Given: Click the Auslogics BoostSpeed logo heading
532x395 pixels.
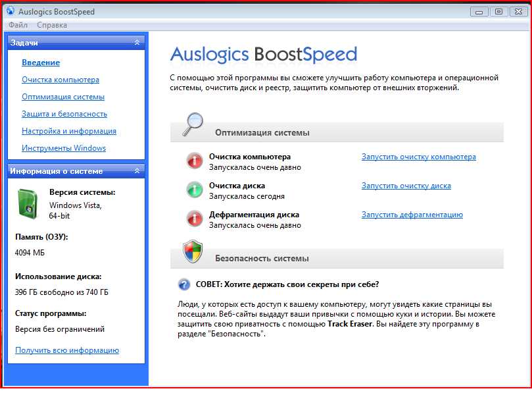Looking at the screenshot, I should [x=264, y=55].
